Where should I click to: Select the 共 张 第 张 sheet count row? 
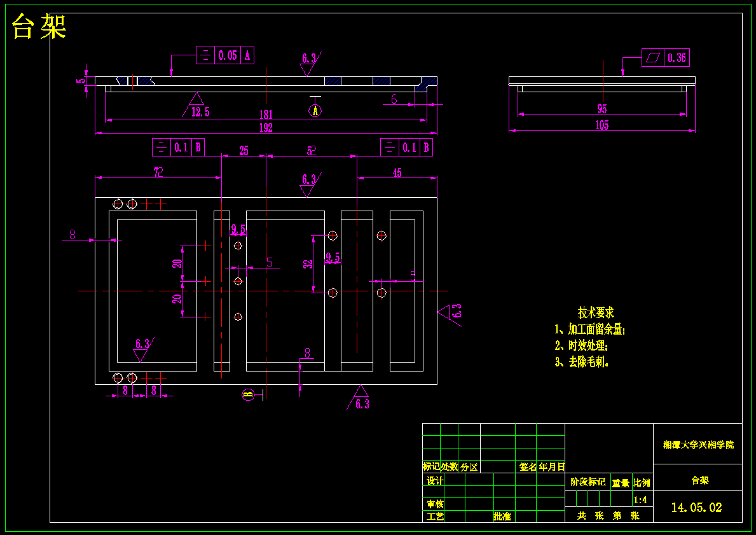608,515
